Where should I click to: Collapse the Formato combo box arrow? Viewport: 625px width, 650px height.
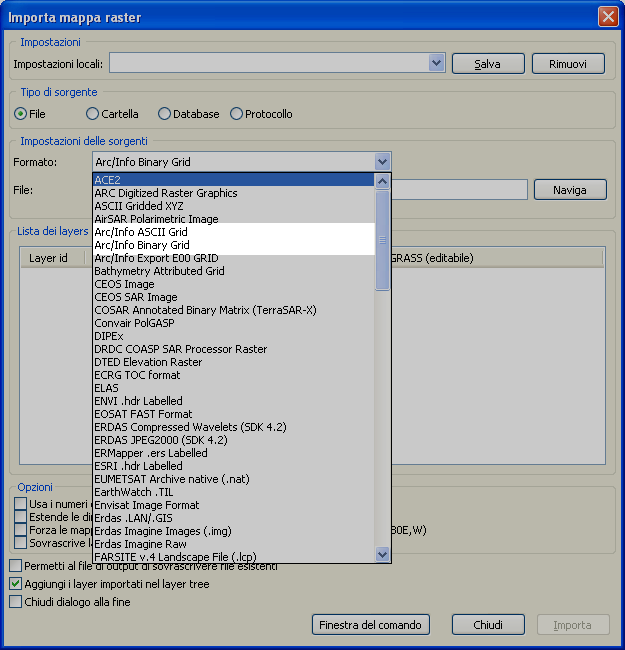click(382, 161)
